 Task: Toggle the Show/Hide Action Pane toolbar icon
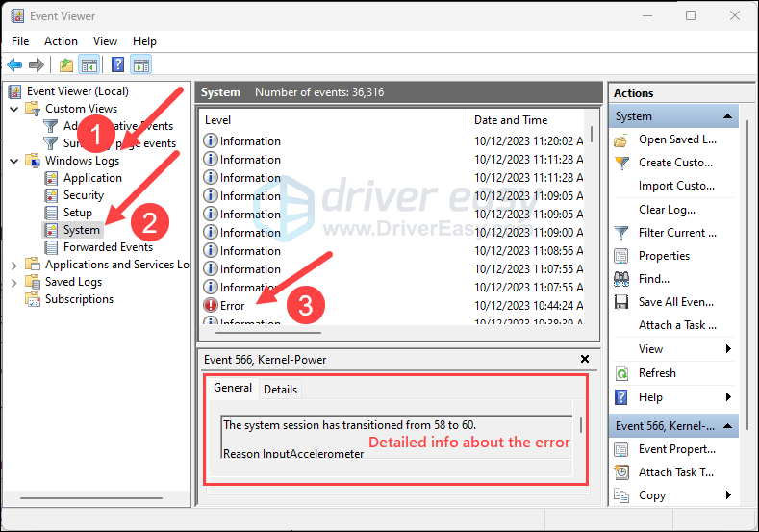pyautogui.click(x=140, y=64)
